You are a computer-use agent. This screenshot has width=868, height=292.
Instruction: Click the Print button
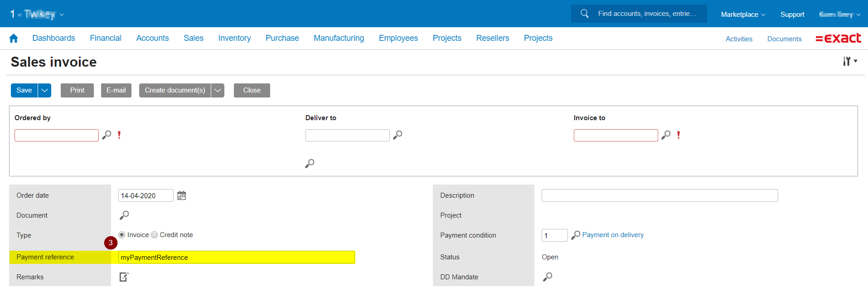[x=77, y=90]
